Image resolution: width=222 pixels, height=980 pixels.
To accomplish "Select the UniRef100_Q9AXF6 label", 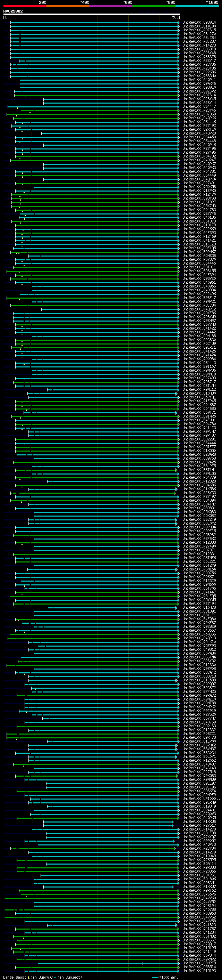I will pyautogui.click(x=199, y=84).
